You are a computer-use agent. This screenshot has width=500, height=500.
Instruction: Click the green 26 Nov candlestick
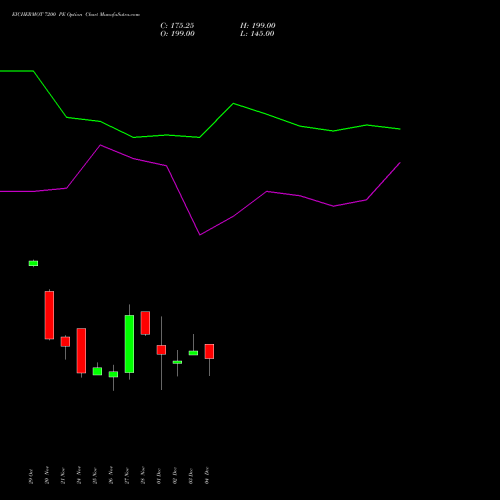coord(113,374)
